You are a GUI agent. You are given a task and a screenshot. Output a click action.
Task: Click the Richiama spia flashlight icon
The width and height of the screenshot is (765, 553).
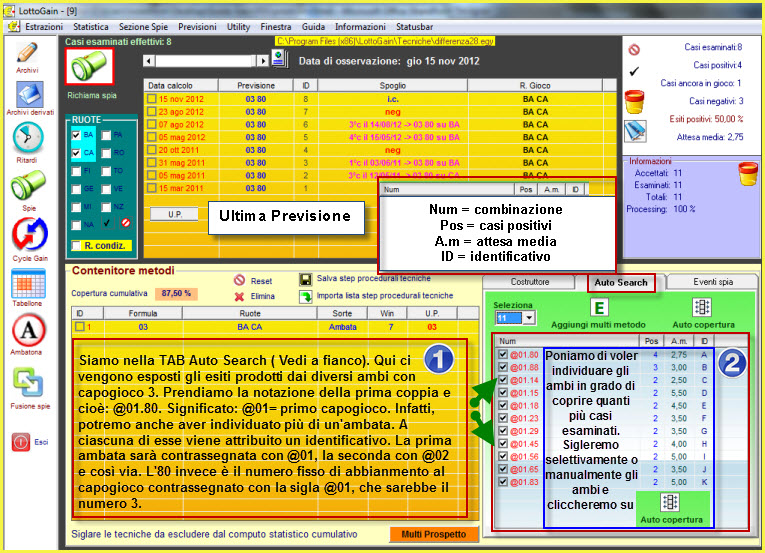90,66
